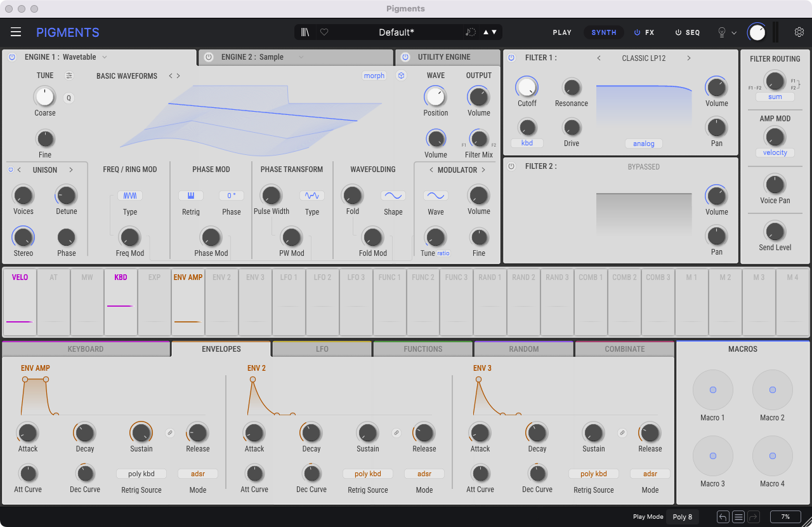Toggle the Utility Engine power button
The image size is (812, 527).
coord(405,57)
